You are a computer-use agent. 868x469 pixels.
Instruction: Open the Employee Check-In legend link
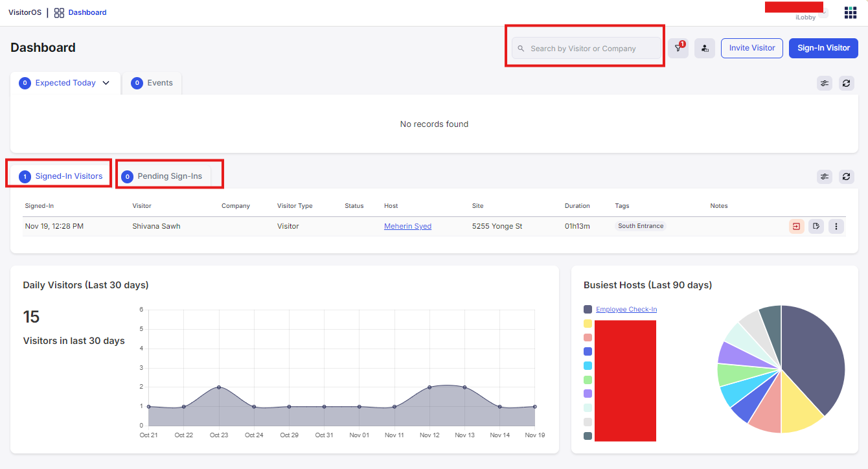tap(626, 310)
